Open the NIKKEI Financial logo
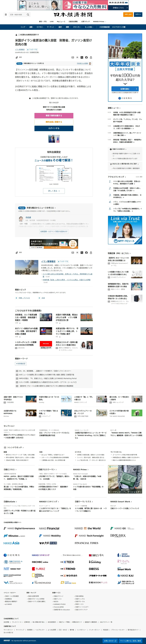 point(49,529)
